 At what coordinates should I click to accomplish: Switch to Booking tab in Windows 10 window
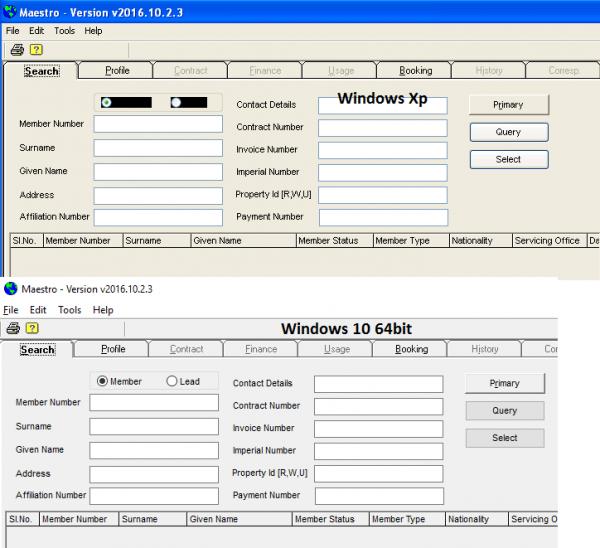[x=411, y=349]
